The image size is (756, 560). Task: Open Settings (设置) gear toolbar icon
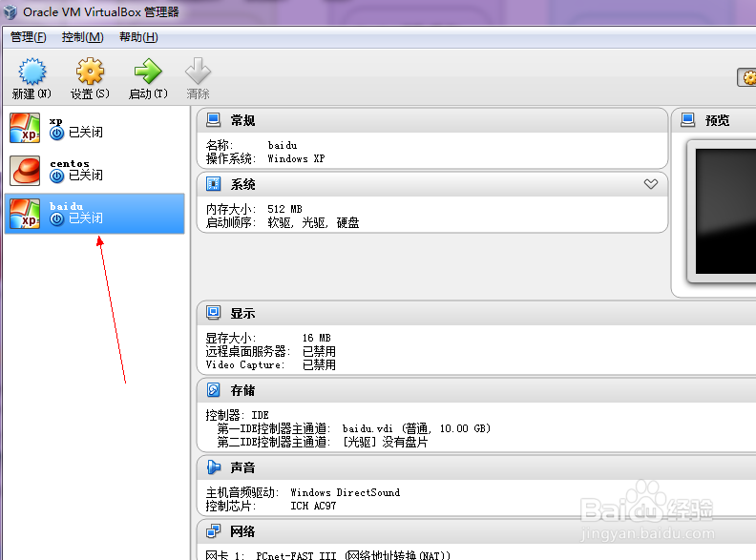coord(90,72)
